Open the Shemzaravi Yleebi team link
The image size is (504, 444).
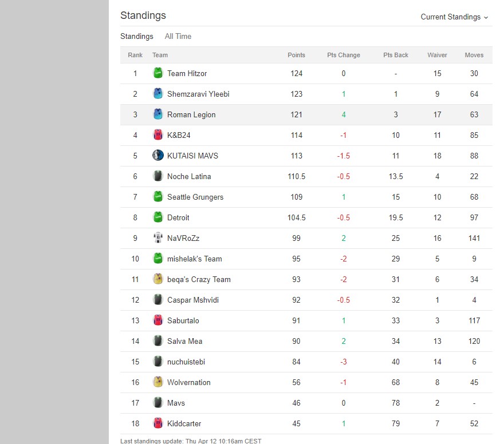pyautogui.click(x=198, y=94)
